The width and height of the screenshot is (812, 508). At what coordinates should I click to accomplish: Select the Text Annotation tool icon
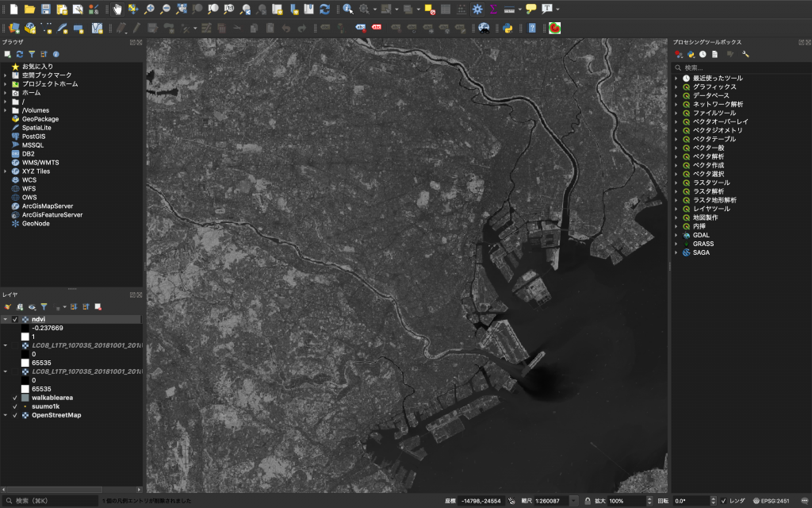547,9
